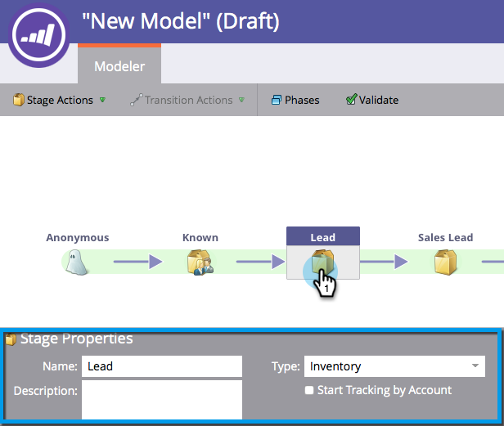
Task: Select the Known stage box icon
Action: [200, 262]
